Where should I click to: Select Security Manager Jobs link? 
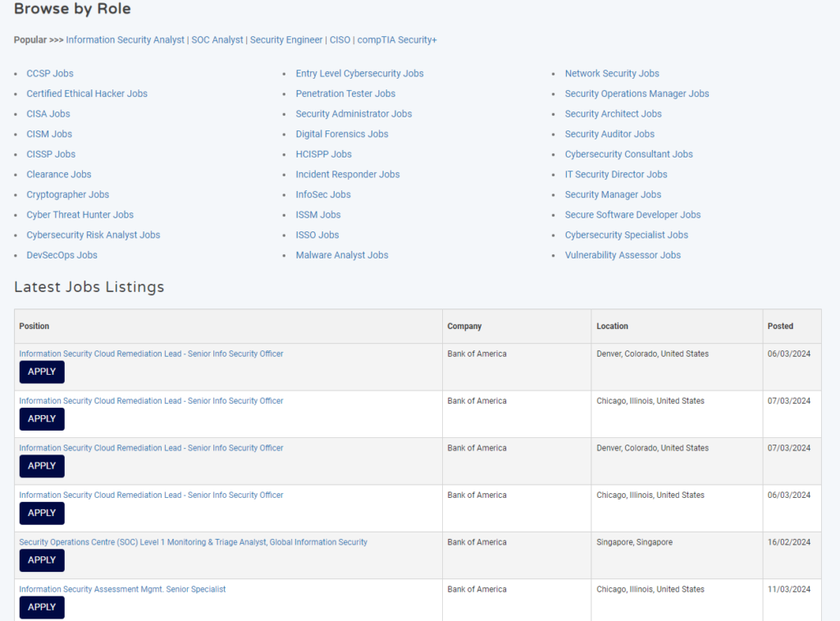tap(613, 194)
